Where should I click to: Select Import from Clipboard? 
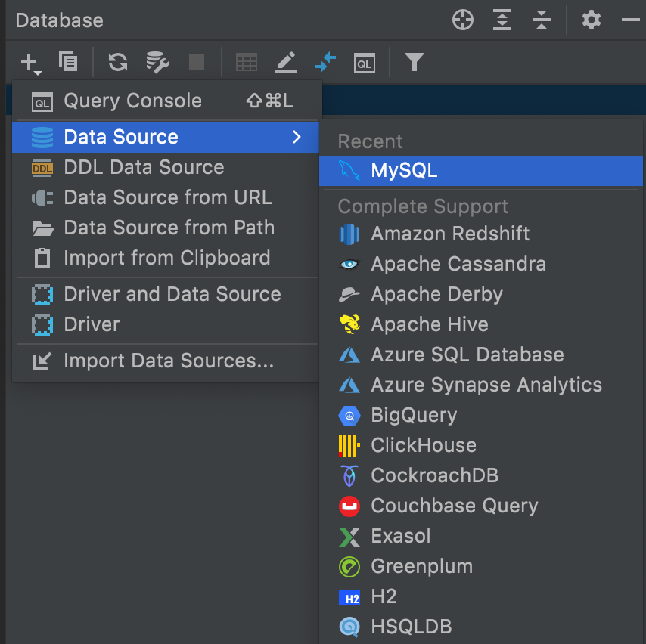tap(165, 259)
